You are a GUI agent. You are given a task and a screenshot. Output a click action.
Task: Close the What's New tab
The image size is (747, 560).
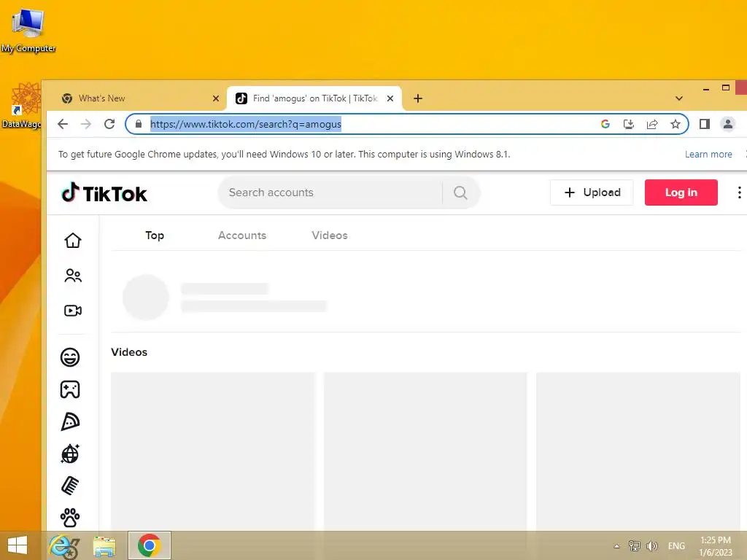(216, 98)
